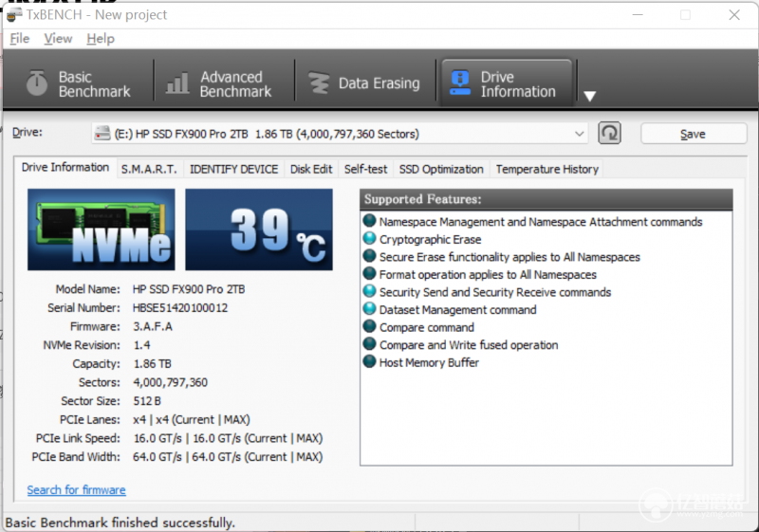Click the Security Send and Receive indicator dot
The width and height of the screenshot is (759, 532).
(x=369, y=291)
